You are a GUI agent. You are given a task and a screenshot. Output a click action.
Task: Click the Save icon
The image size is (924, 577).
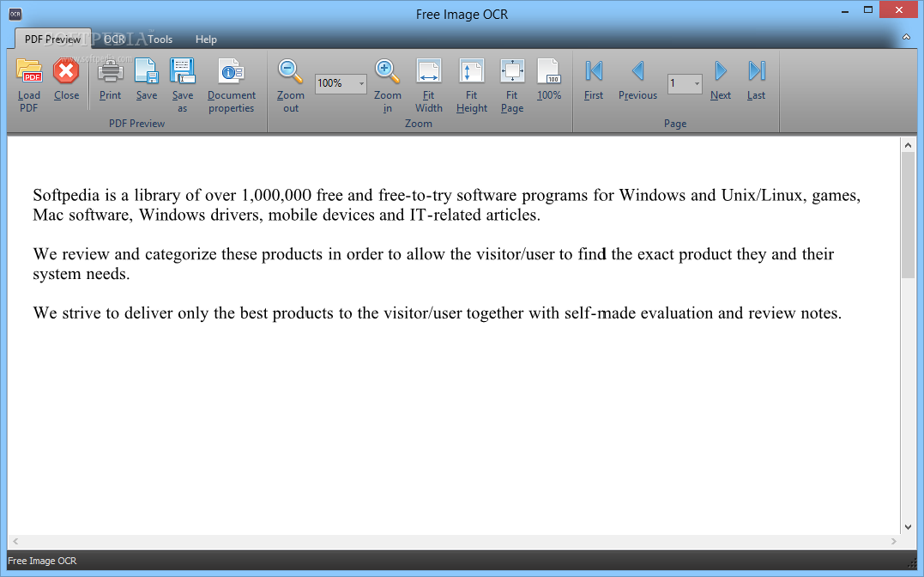pos(146,70)
